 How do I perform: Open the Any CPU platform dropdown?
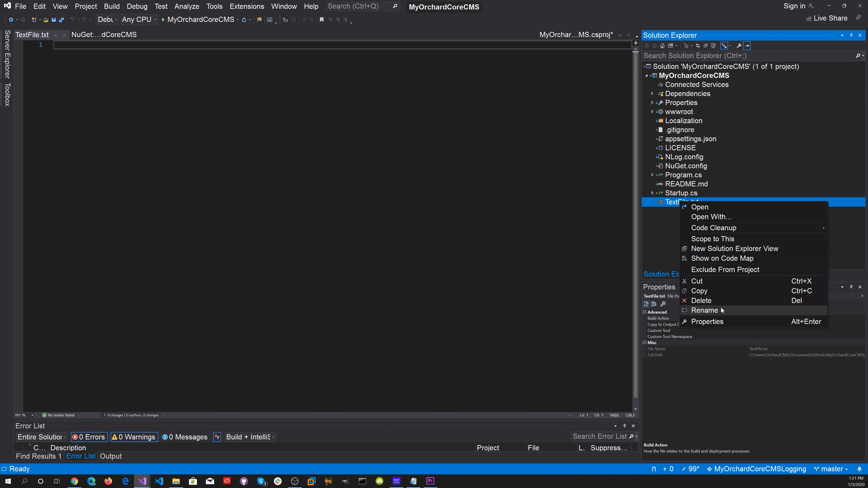pyautogui.click(x=139, y=19)
